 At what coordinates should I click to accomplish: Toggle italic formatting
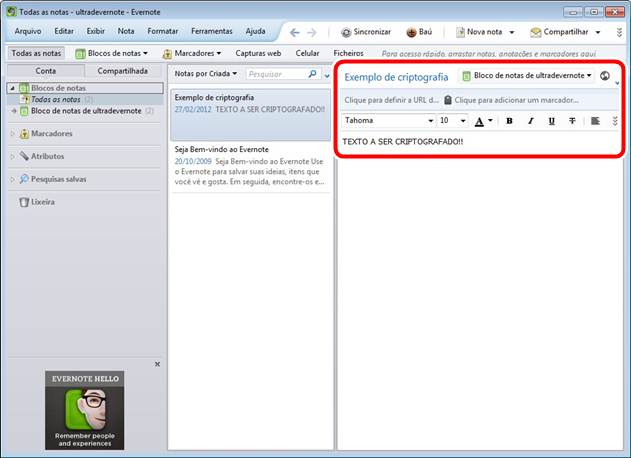click(x=531, y=121)
